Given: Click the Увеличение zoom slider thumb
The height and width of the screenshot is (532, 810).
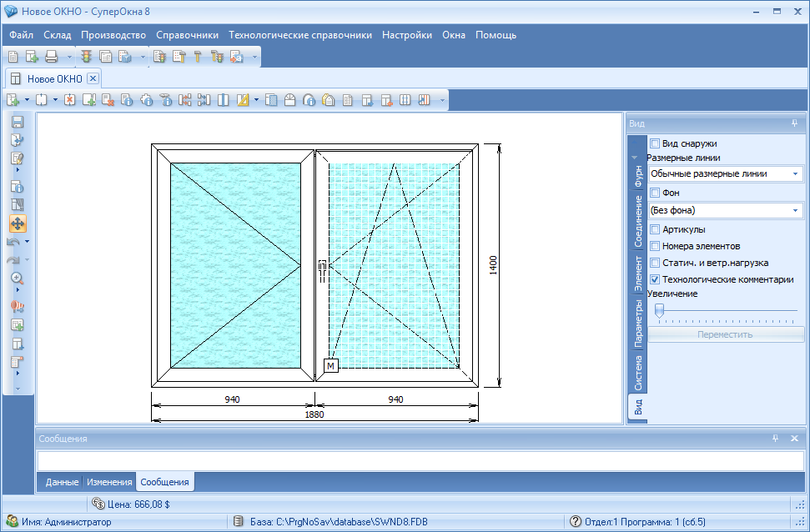Looking at the screenshot, I should pyautogui.click(x=659, y=310).
